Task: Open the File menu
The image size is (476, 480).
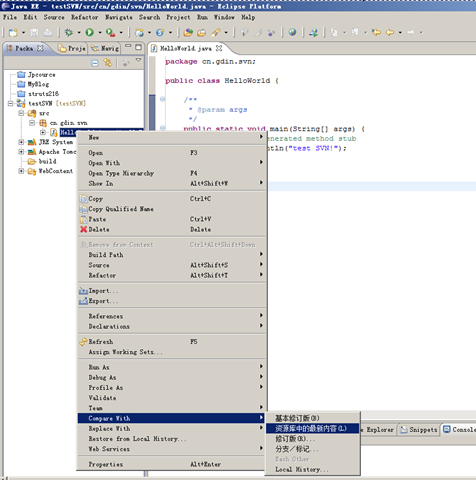Action: 10,17
